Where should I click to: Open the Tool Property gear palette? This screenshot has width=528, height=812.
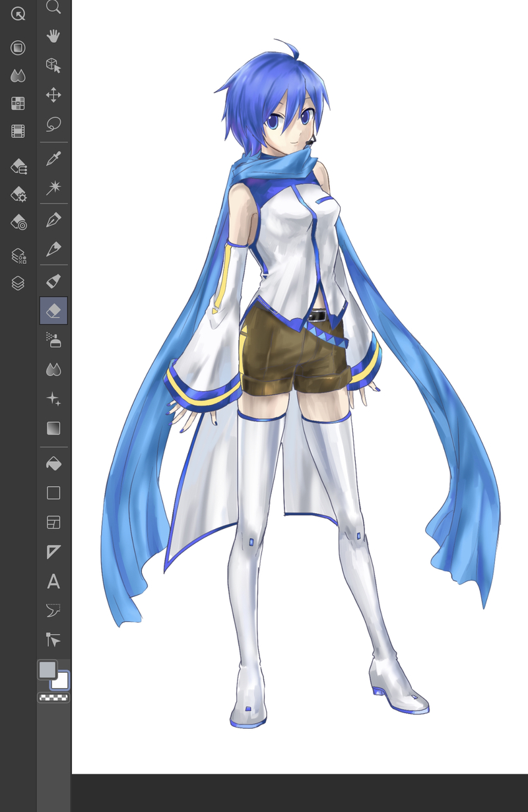(18, 195)
